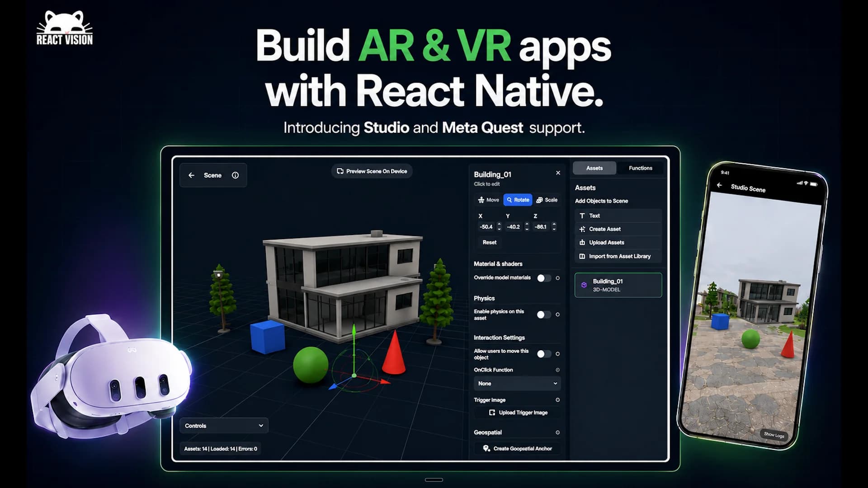The height and width of the screenshot is (488, 868).
Task: Click Create Geospatial Anchor button
Action: pos(517,449)
